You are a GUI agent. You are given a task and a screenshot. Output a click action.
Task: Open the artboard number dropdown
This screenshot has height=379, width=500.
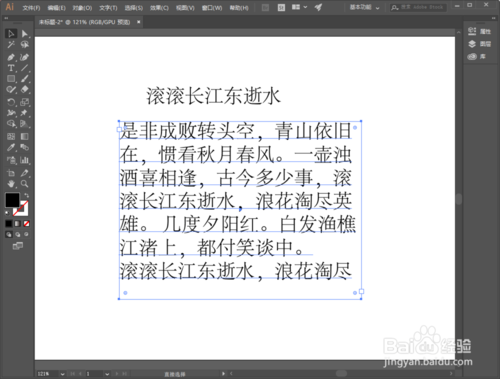(x=107, y=374)
